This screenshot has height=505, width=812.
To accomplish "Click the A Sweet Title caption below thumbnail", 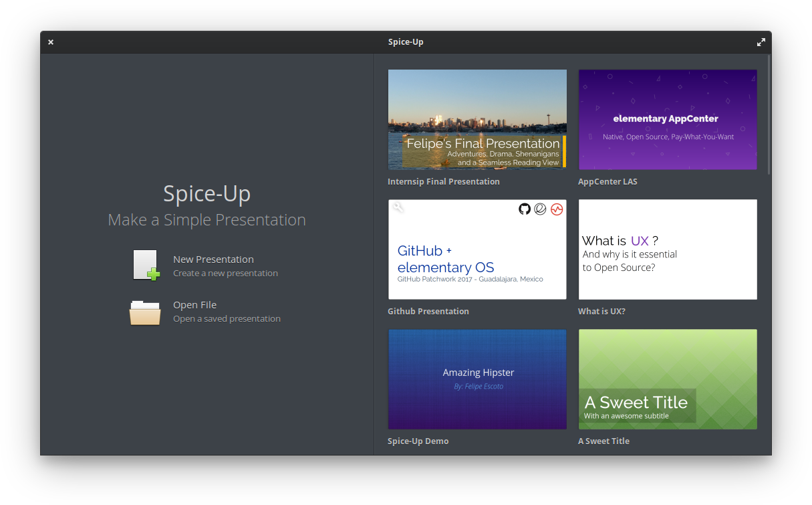I will tap(603, 441).
